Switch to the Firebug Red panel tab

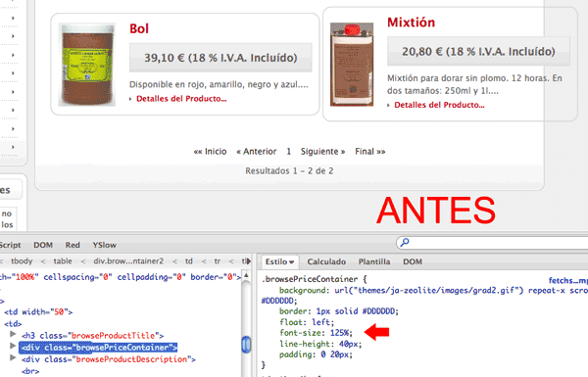(x=73, y=245)
